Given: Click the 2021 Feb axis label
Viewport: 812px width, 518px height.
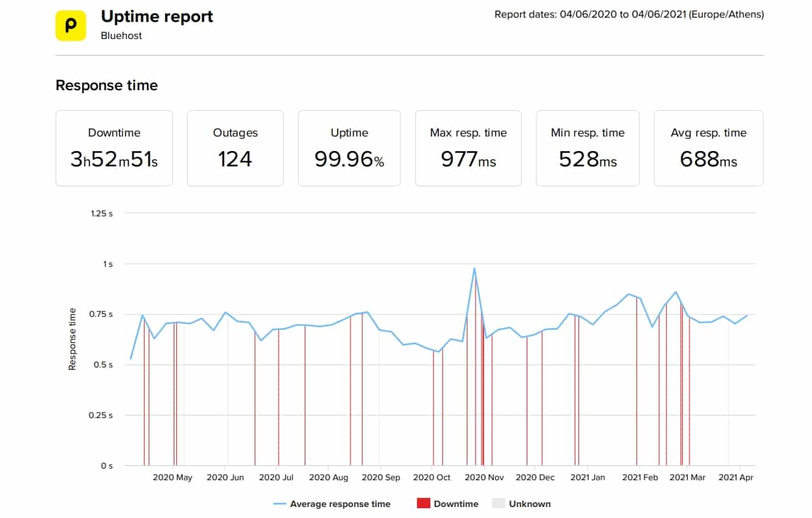Looking at the screenshot, I should click(x=640, y=477).
